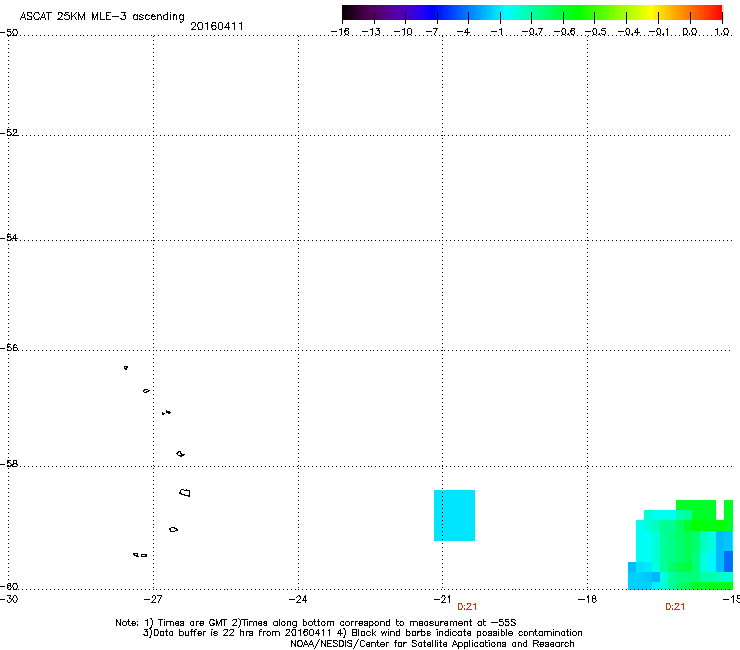Click the color bar label 1.0
This screenshot has width=740, height=650.
722,32
